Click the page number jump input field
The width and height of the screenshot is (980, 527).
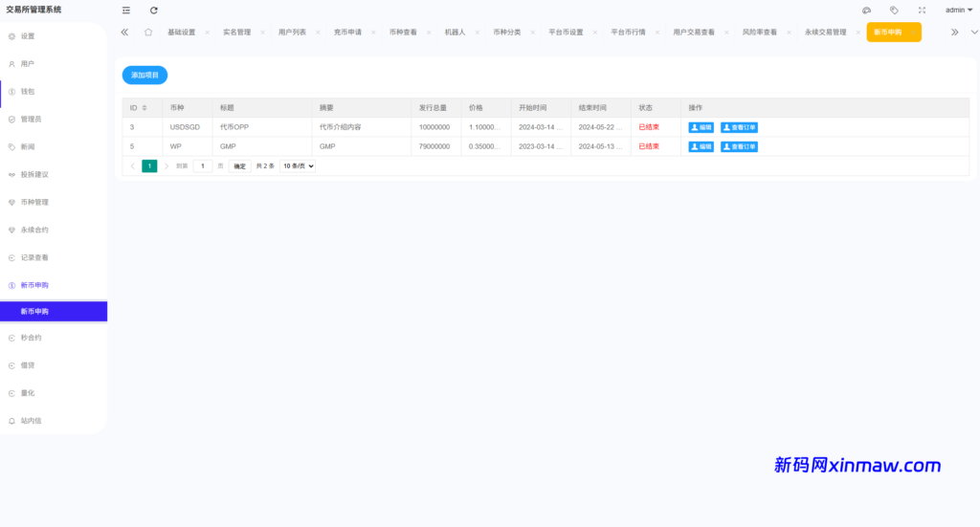coord(203,165)
